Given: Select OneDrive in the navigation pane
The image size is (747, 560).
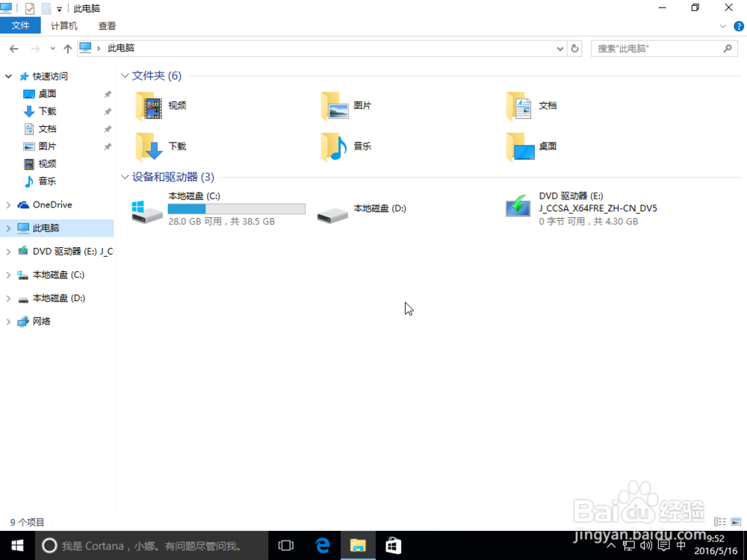Looking at the screenshot, I should [46, 205].
